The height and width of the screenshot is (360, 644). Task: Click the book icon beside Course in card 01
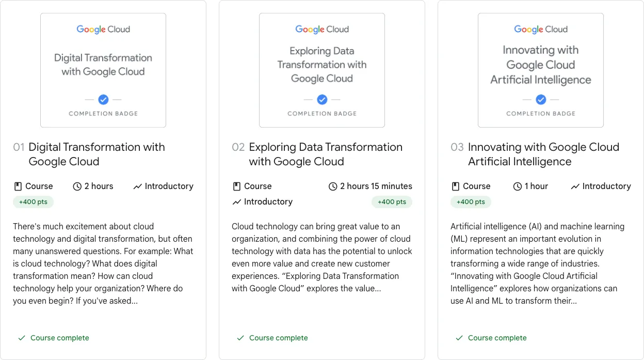pos(18,186)
